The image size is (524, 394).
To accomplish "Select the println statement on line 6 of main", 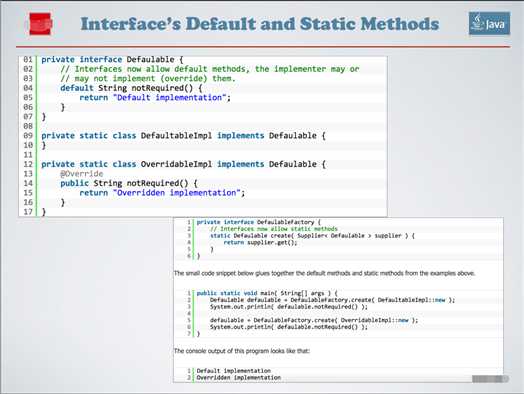I will (289, 327).
